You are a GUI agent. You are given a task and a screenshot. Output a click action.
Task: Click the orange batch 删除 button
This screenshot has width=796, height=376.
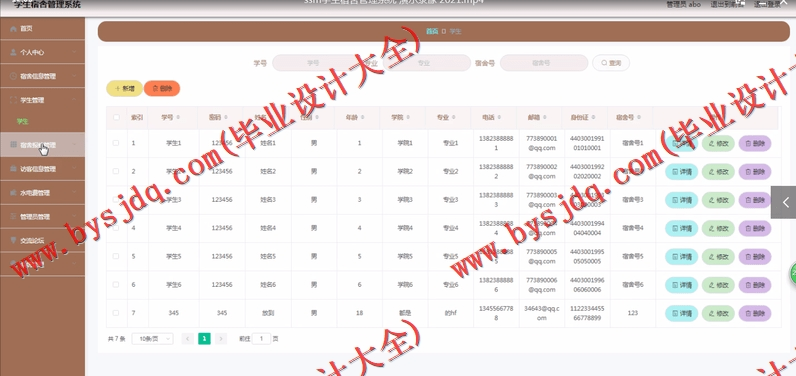tap(162, 88)
